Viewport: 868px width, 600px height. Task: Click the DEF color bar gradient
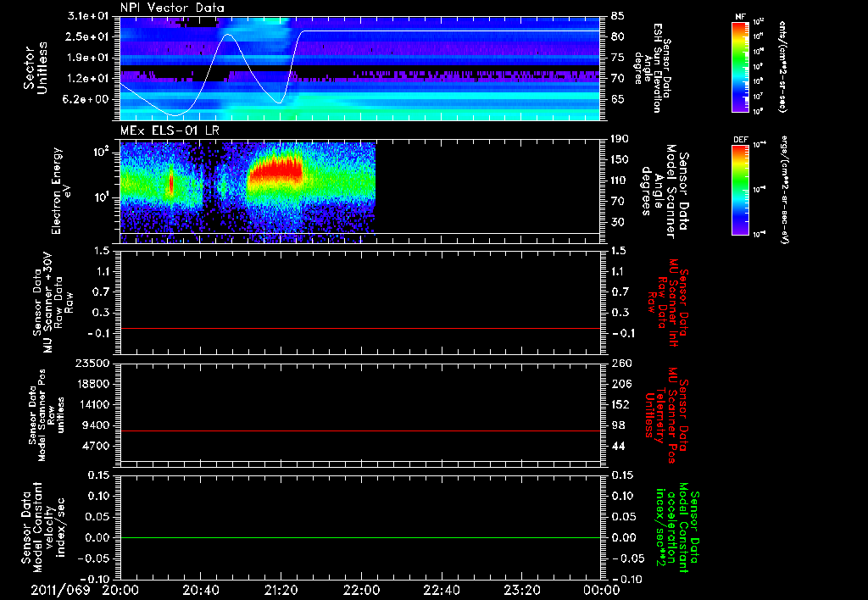tap(740, 190)
